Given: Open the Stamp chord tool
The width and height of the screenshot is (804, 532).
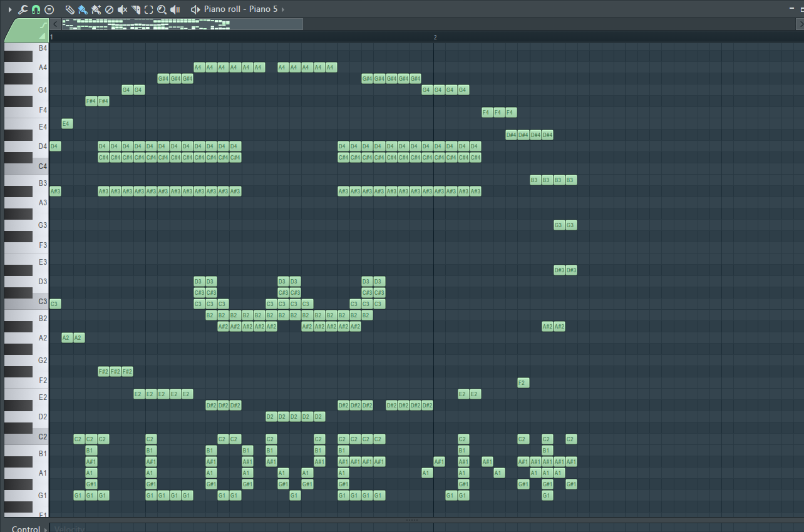Looking at the screenshot, I should [49, 9].
